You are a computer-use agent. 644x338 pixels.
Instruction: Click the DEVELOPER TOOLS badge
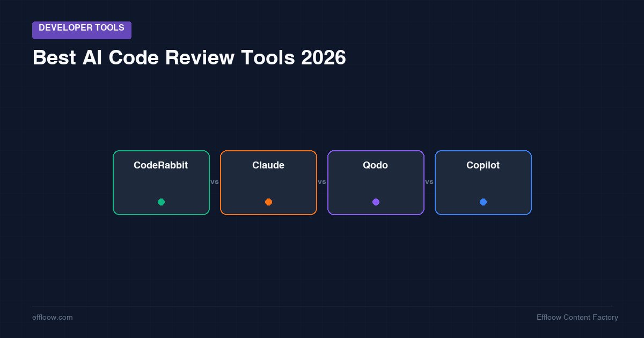point(82,30)
